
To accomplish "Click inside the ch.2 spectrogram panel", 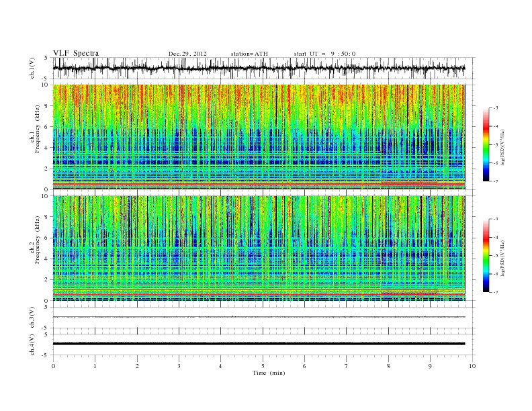I will pos(259,248).
